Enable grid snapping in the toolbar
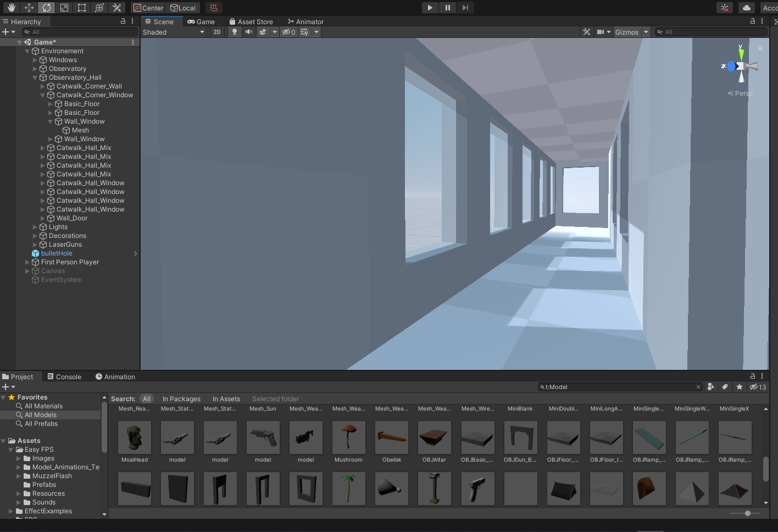Screen dimensions: 778x532 pyautogui.click(x=214, y=8)
